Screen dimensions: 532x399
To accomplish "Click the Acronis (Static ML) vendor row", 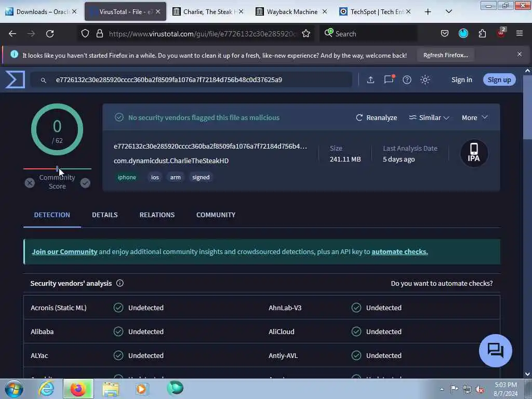I will click(143, 308).
